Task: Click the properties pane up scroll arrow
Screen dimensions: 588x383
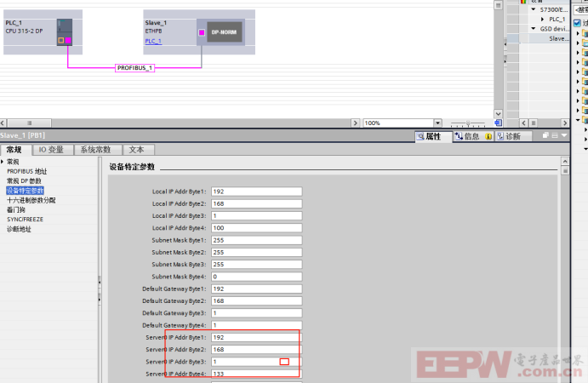Action: pyautogui.click(x=565, y=162)
